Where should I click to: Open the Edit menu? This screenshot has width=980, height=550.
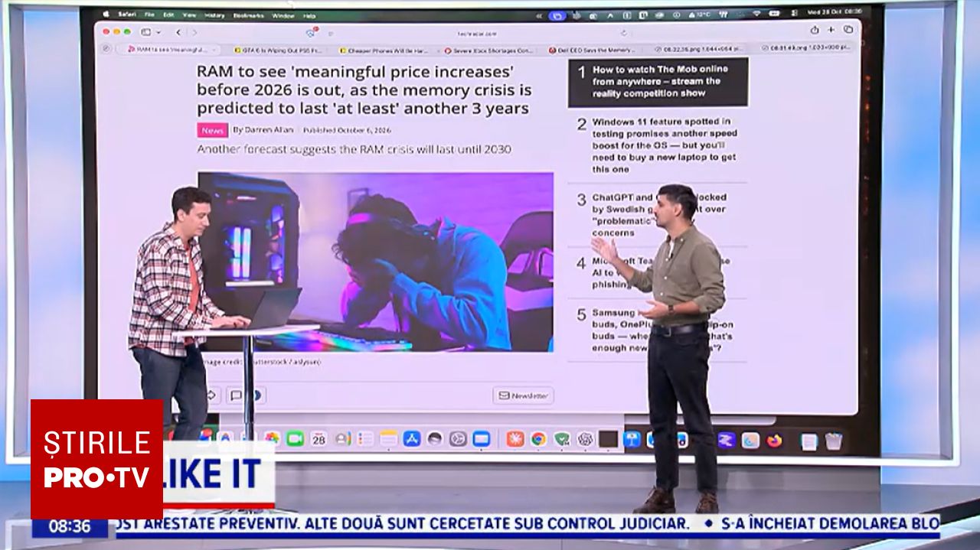point(168,15)
